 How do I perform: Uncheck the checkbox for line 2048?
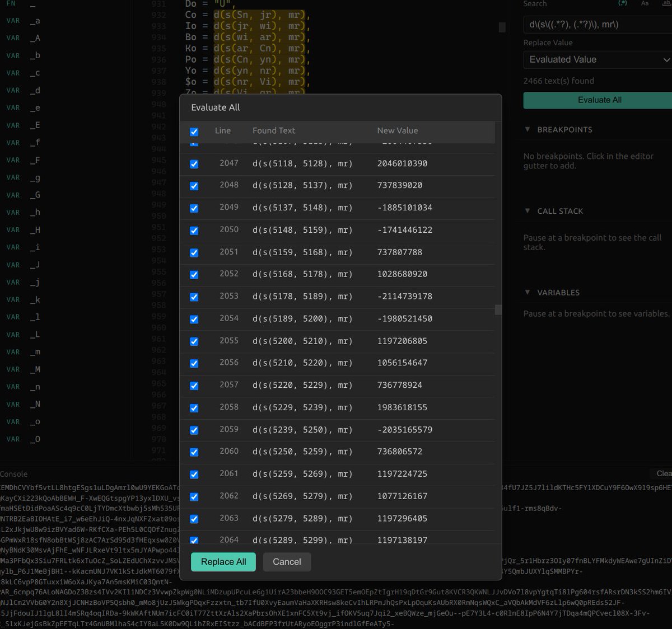click(x=194, y=186)
